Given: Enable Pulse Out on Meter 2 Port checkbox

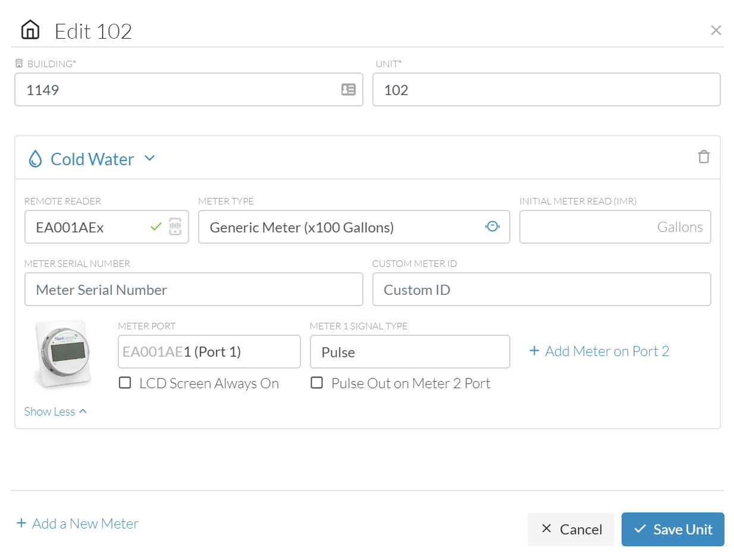Looking at the screenshot, I should coord(317,383).
